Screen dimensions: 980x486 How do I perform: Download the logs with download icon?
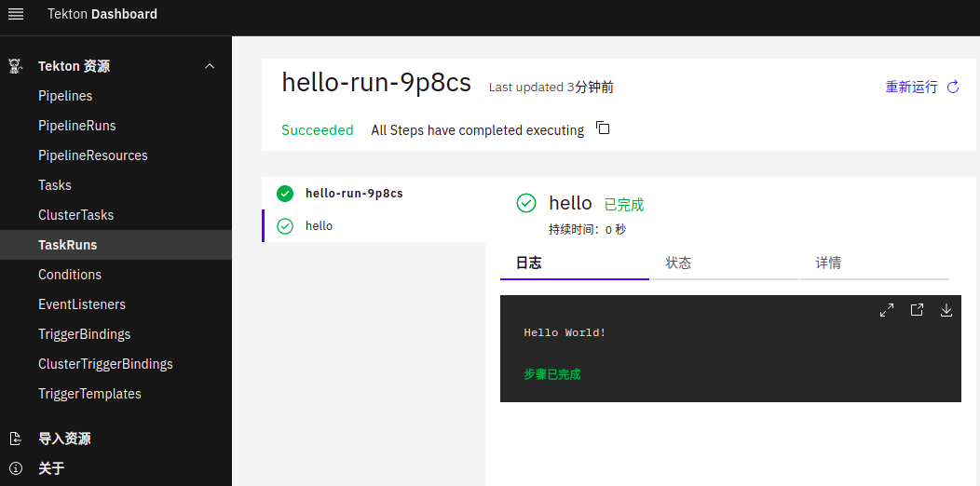[946, 310]
